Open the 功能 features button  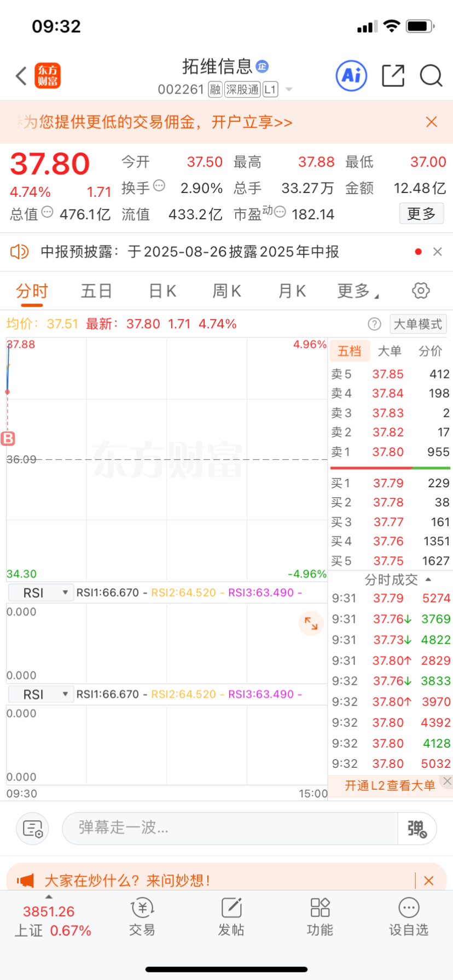click(320, 917)
